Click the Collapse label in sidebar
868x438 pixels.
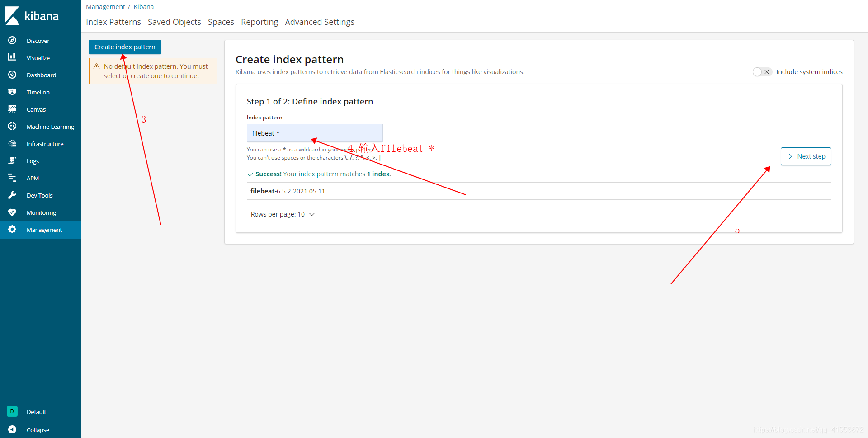click(x=38, y=430)
